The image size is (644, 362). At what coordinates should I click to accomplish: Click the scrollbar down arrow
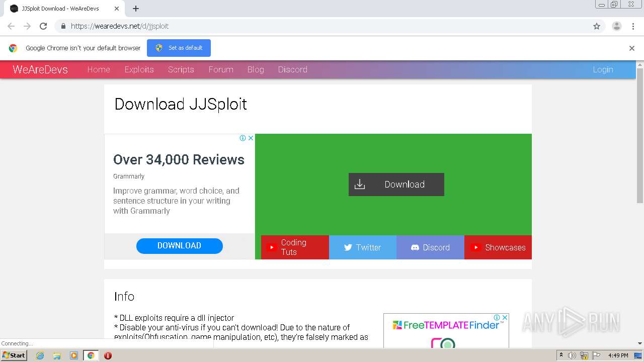640,343
